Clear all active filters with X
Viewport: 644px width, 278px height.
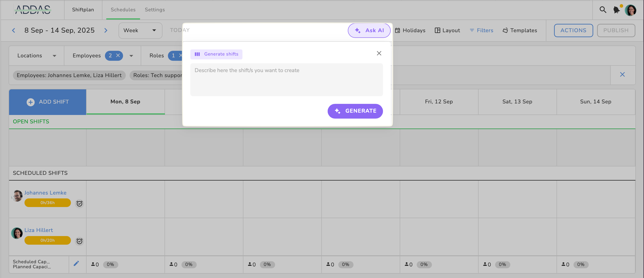[x=622, y=75]
